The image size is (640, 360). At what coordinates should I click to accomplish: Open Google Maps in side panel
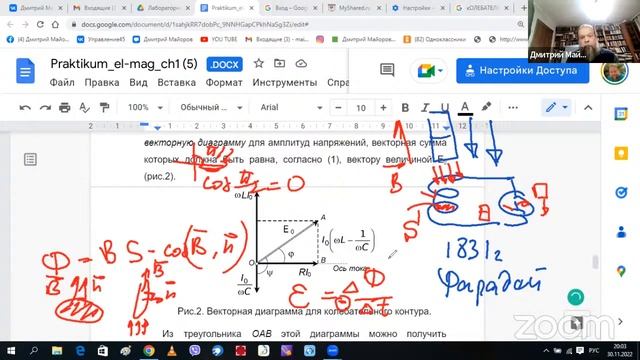click(621, 271)
